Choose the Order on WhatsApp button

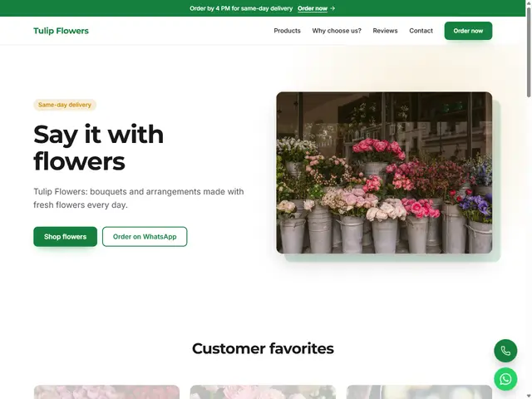click(145, 237)
